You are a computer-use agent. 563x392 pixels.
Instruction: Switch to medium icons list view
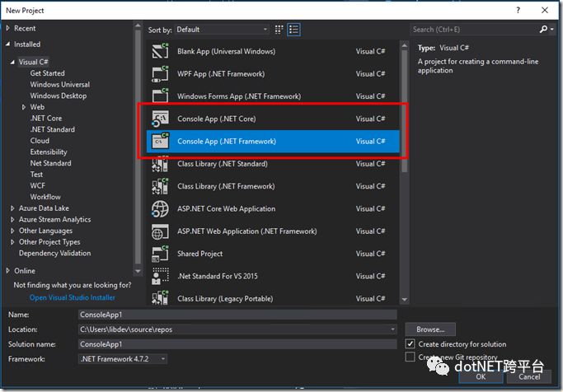[293, 30]
